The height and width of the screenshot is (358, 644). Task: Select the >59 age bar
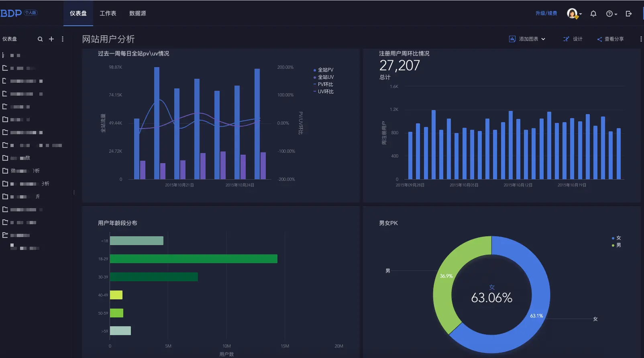[x=120, y=331]
